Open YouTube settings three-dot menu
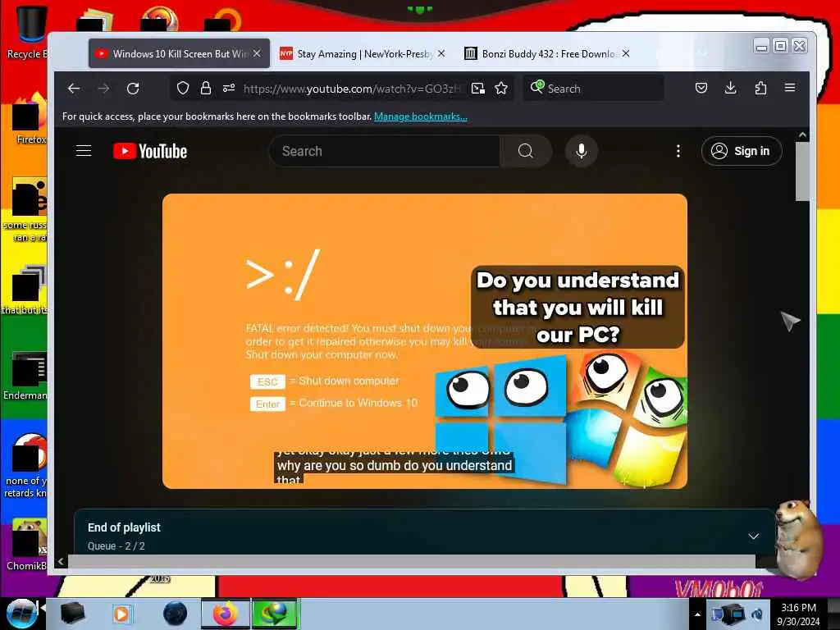This screenshot has height=630, width=840. tap(678, 151)
